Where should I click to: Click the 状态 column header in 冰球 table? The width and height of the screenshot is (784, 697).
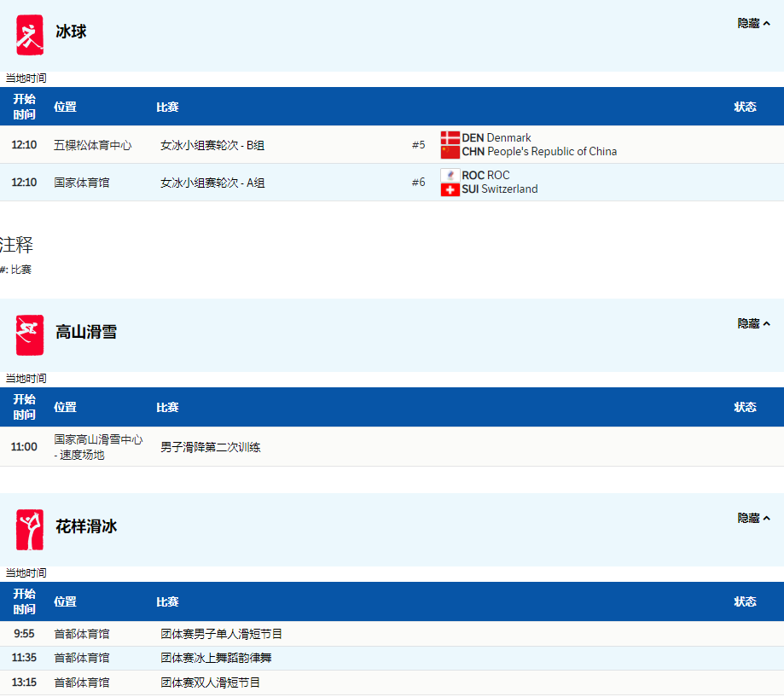pos(745,107)
